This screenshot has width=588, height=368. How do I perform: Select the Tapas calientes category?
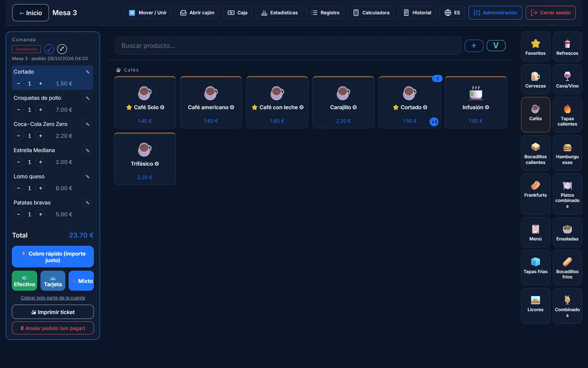(x=567, y=114)
